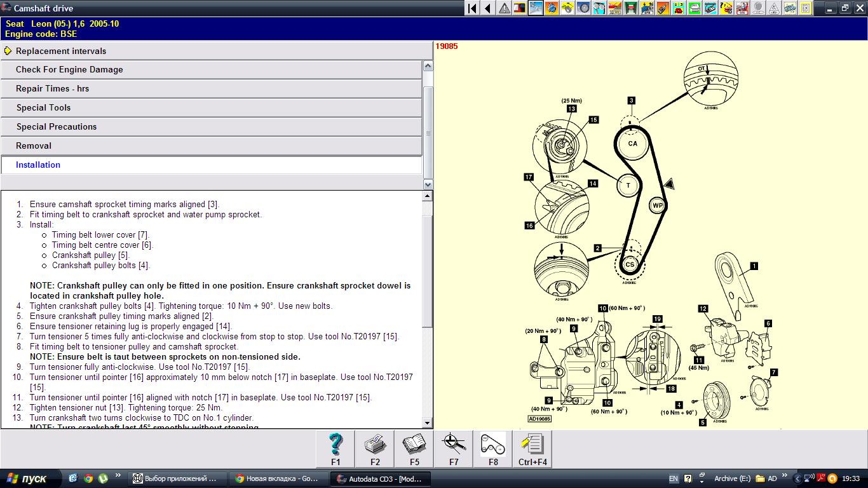Screen dimensions: 868x488
Task: Click yellow icon with wheel component
Action: pyautogui.click(x=567, y=8)
